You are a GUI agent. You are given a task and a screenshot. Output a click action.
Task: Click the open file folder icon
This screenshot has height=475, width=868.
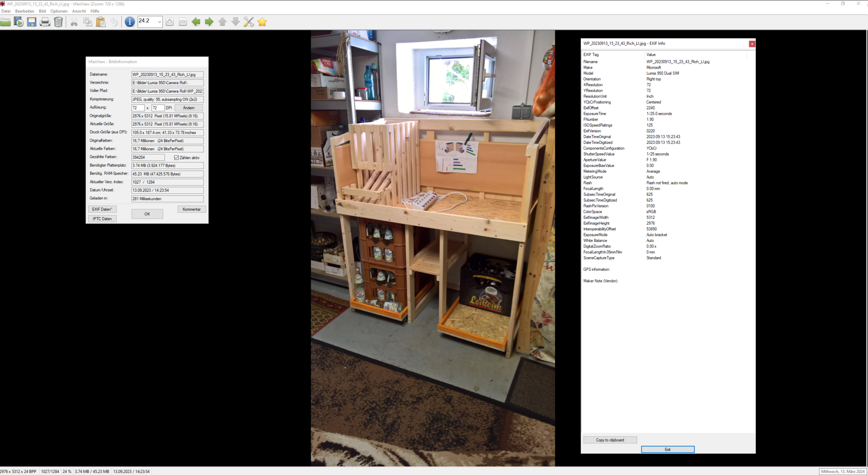click(6, 22)
